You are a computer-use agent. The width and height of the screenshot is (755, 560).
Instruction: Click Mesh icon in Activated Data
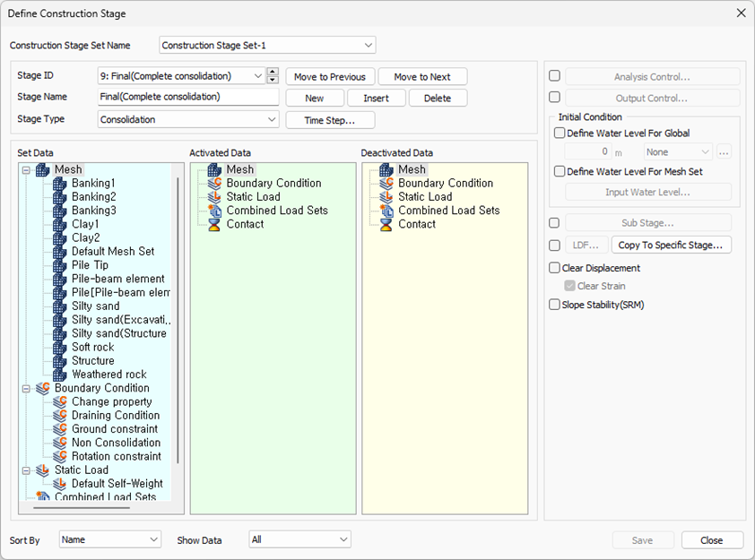214,169
